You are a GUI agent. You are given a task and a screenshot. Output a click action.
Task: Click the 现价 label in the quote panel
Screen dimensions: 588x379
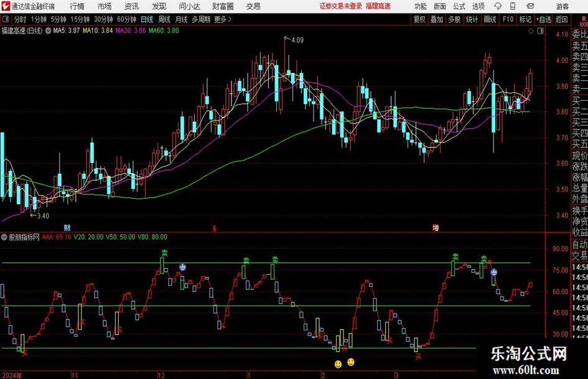[x=580, y=156]
